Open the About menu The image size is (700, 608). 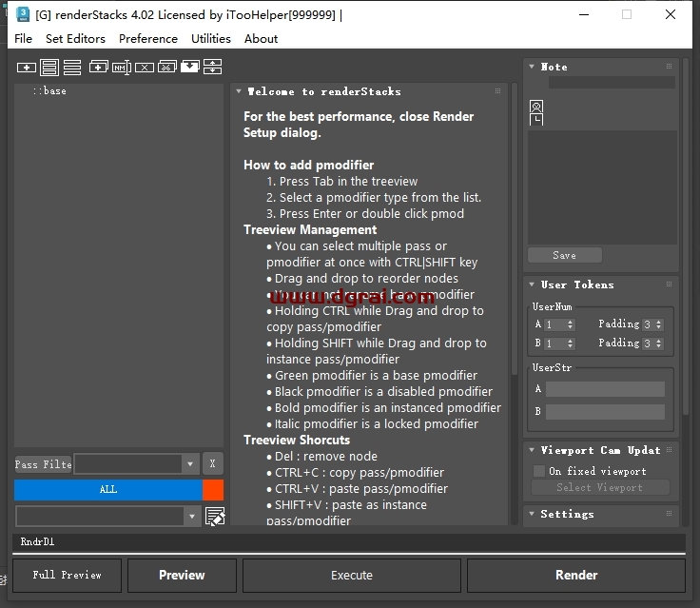pyautogui.click(x=261, y=39)
